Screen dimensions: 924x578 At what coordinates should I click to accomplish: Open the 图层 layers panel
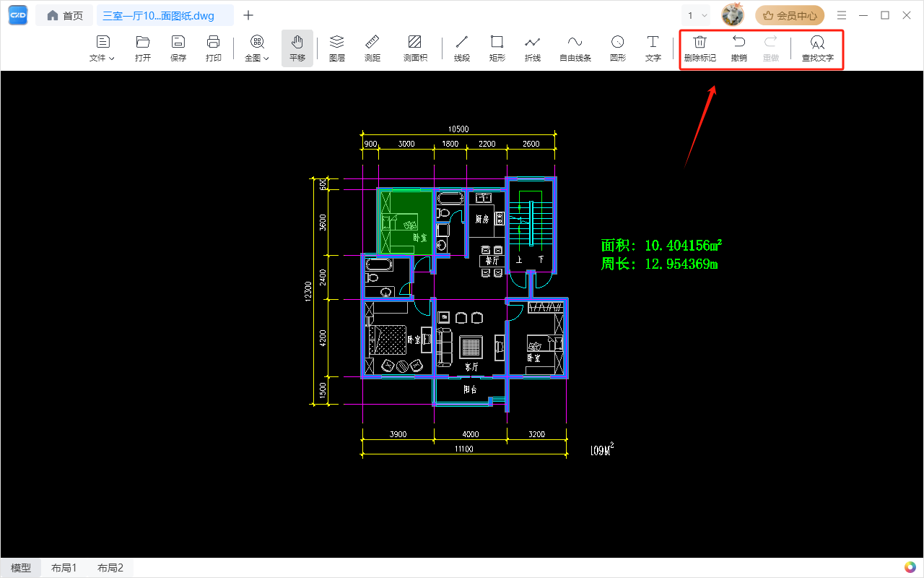coord(337,48)
